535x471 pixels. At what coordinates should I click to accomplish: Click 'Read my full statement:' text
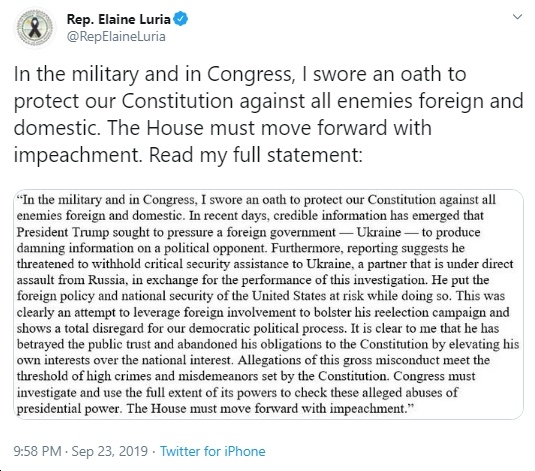[x=256, y=155]
